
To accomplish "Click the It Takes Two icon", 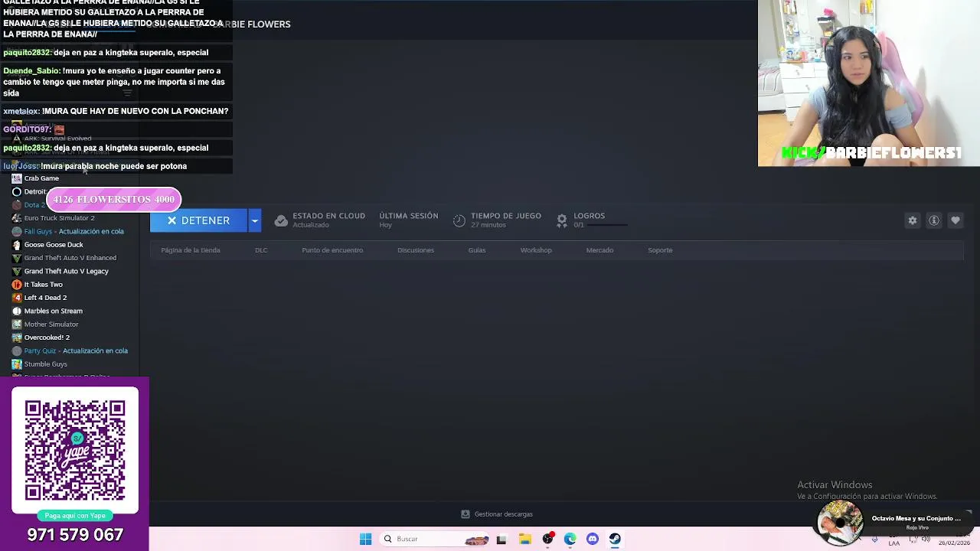I will coord(17,285).
